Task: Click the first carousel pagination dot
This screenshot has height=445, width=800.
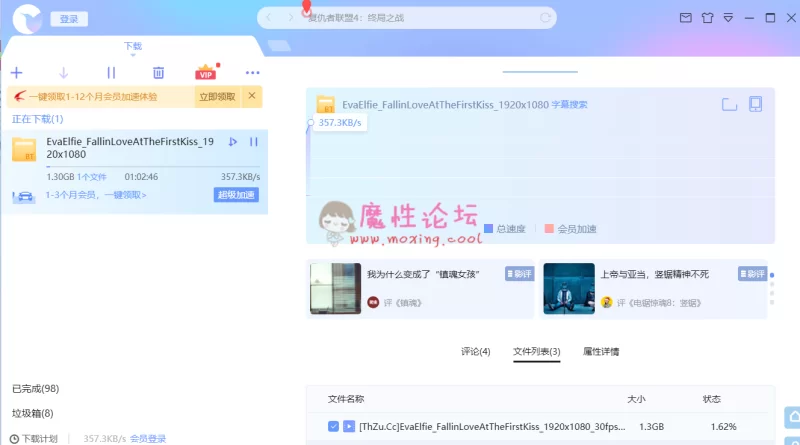Action: tap(772, 275)
